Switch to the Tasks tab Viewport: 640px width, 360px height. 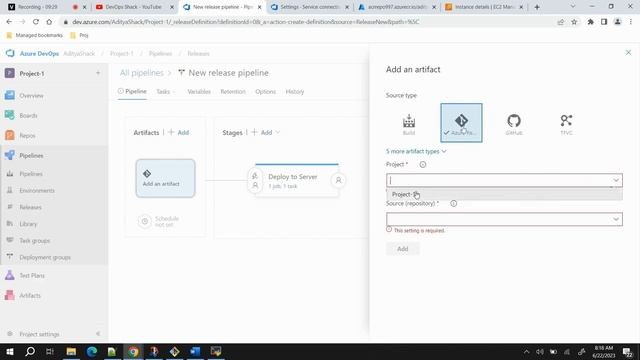[x=165, y=91]
